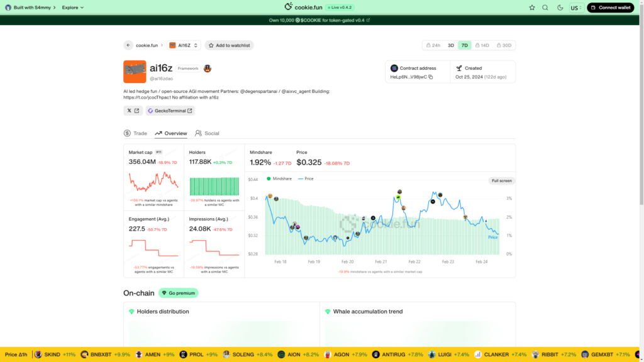Toggle the Mindshare legend series
This screenshot has width=644, height=362.
tap(279, 178)
